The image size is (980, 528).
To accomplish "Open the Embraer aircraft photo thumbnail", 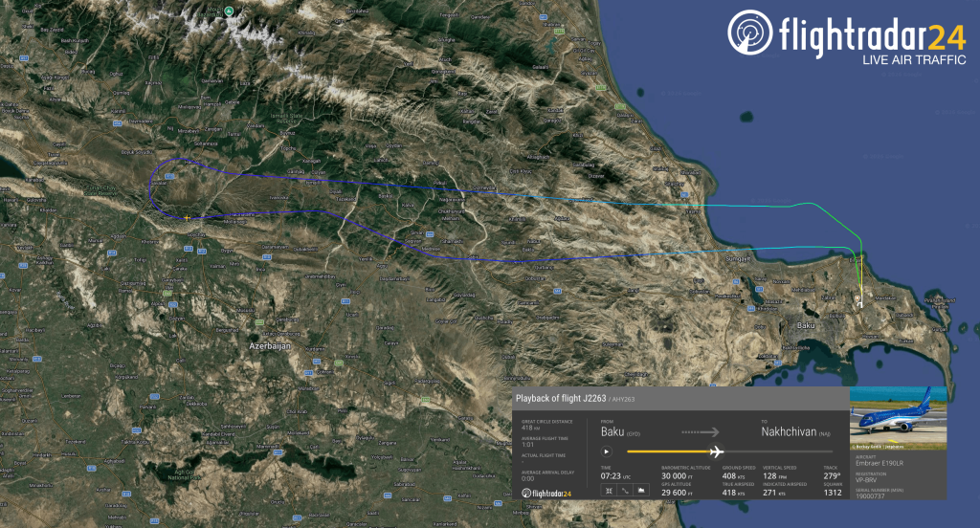I will click(898, 418).
